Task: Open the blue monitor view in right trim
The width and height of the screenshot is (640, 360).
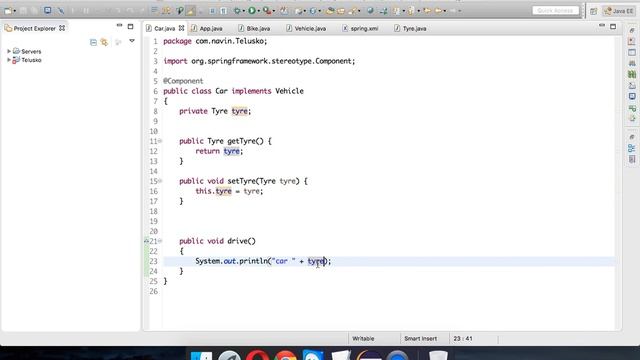Action: [632, 96]
